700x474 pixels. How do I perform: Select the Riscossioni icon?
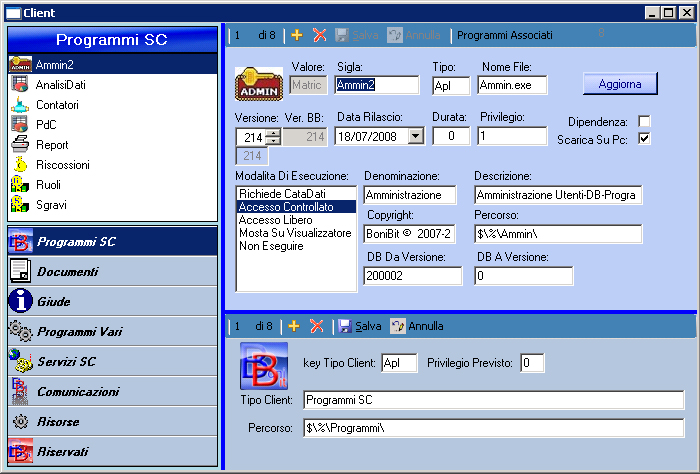pyautogui.click(x=20, y=165)
